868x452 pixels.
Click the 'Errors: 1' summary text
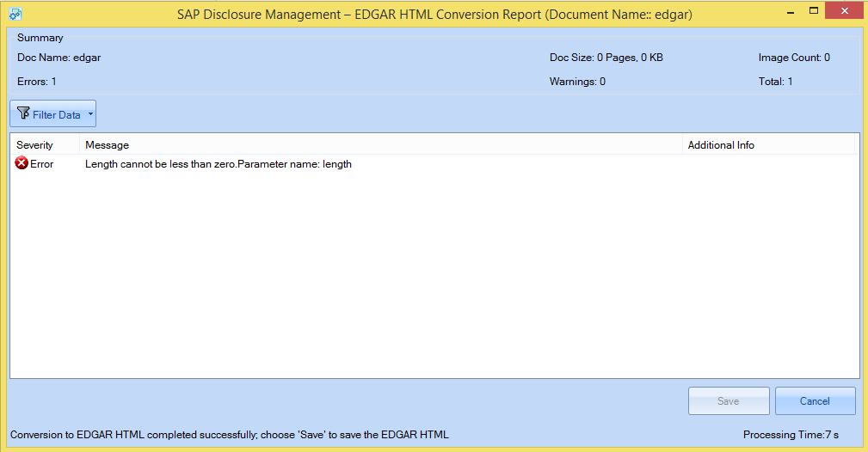click(x=36, y=82)
